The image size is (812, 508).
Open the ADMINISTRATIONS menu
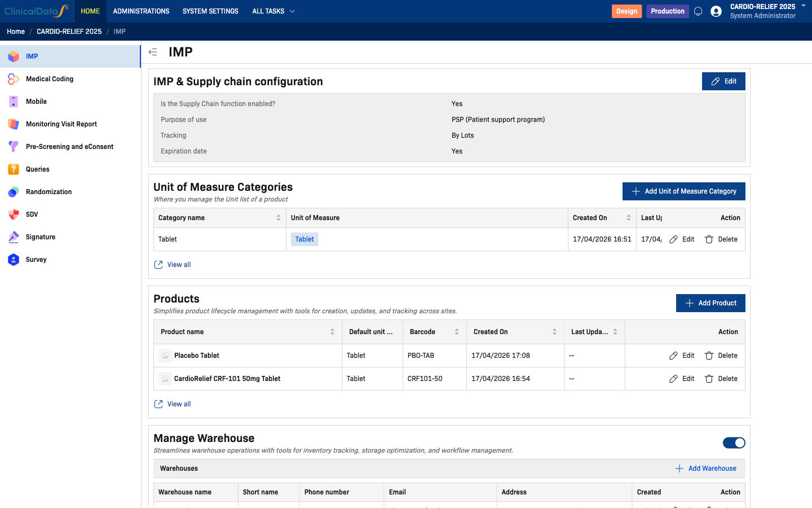(141, 11)
